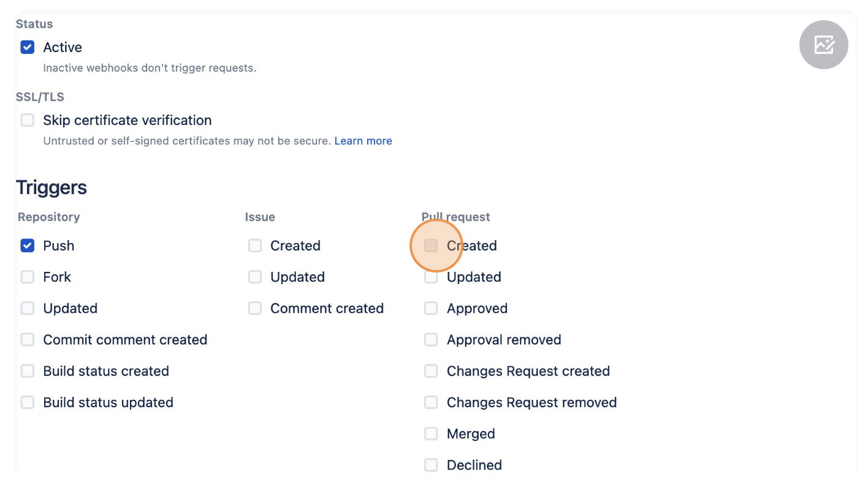
Task: Check Commit comment created trigger
Action: (28, 339)
